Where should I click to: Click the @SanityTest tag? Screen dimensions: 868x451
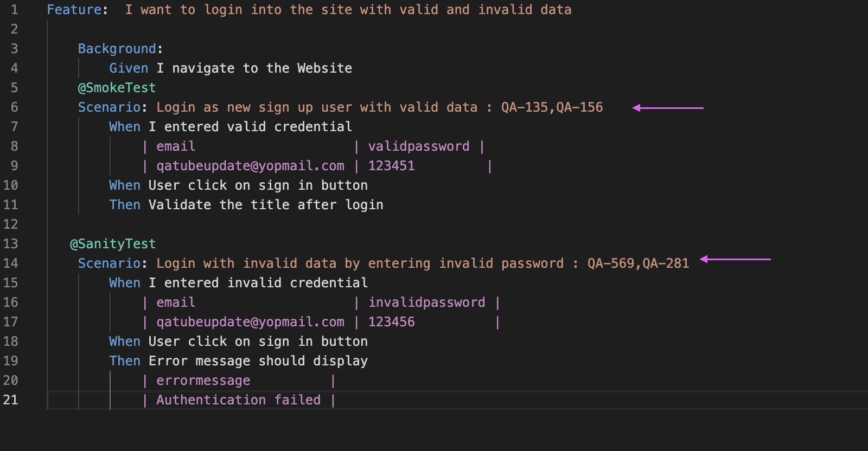[x=113, y=244]
